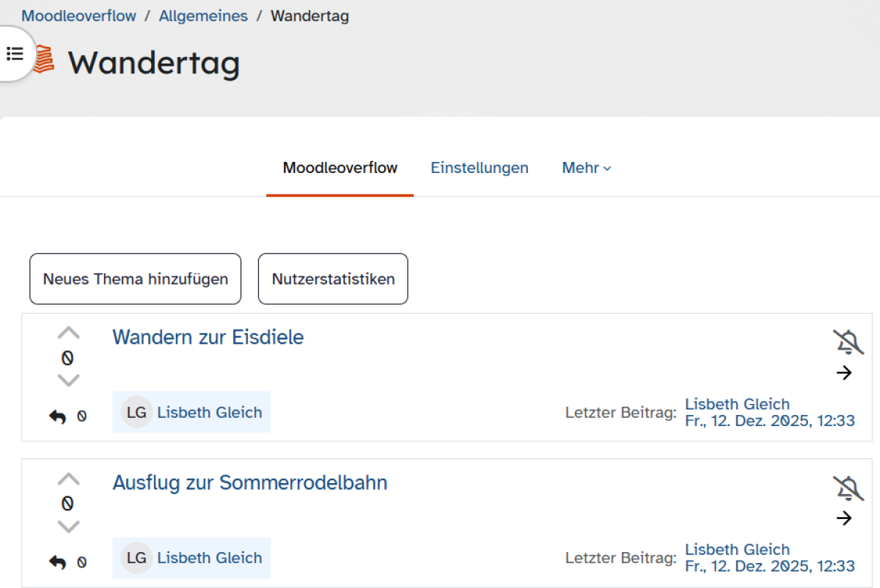
Task: Open the course index drawer
Action: pos(15,54)
